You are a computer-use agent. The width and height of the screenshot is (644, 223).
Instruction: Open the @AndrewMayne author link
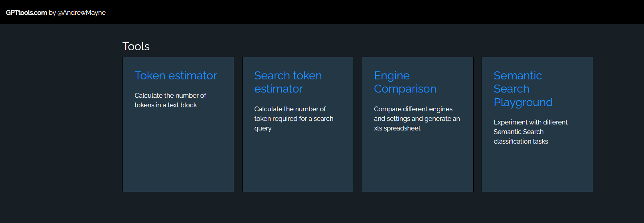click(x=81, y=12)
